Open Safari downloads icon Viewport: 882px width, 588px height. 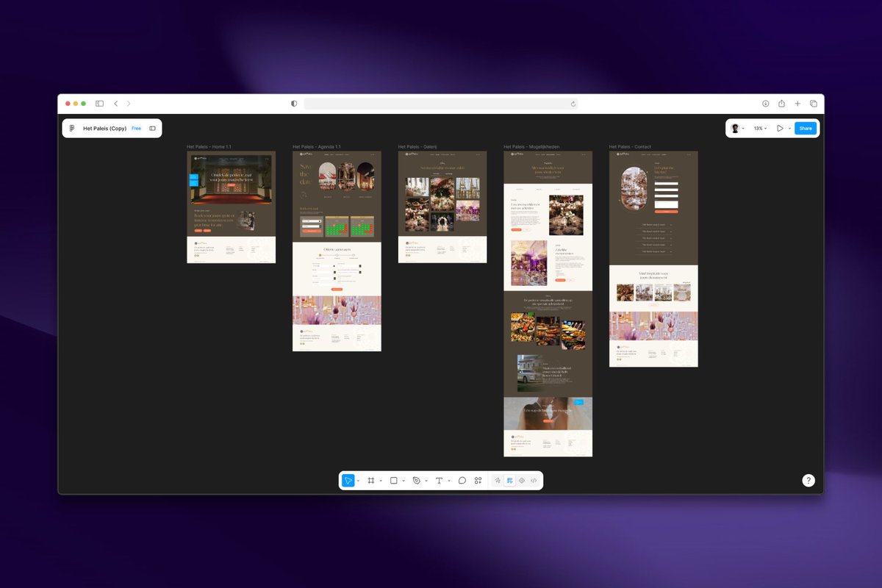(765, 104)
